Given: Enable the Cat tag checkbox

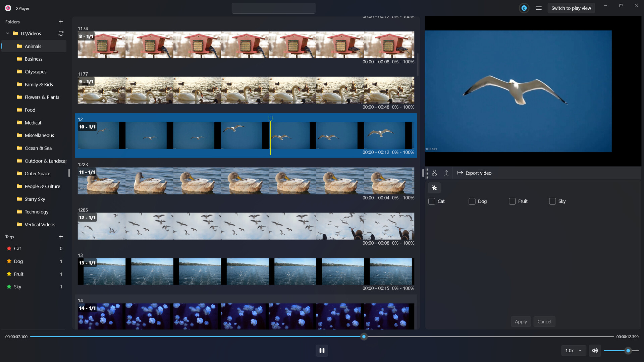Looking at the screenshot, I should (x=432, y=201).
